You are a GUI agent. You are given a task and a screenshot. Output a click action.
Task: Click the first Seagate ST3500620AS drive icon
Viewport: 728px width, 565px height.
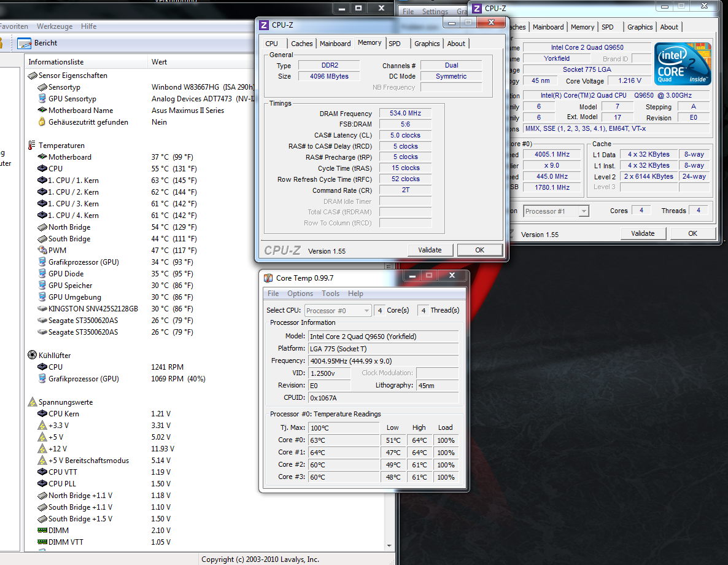tap(42, 320)
